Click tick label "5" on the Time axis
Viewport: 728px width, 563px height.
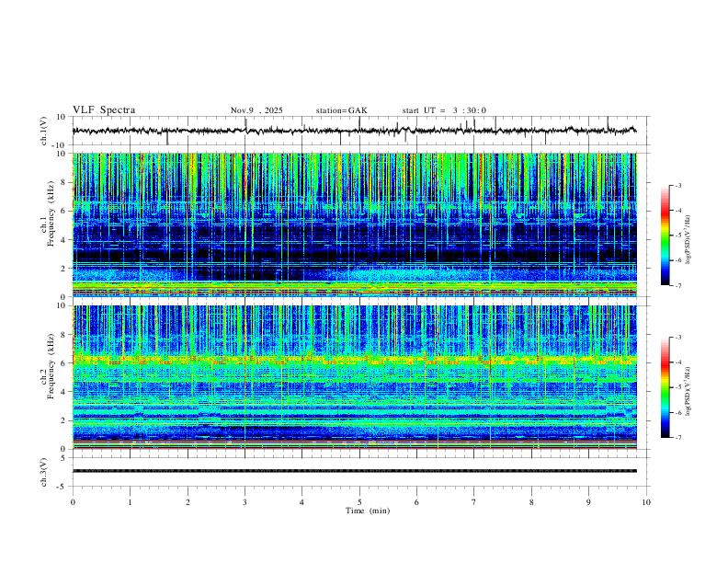(359, 502)
